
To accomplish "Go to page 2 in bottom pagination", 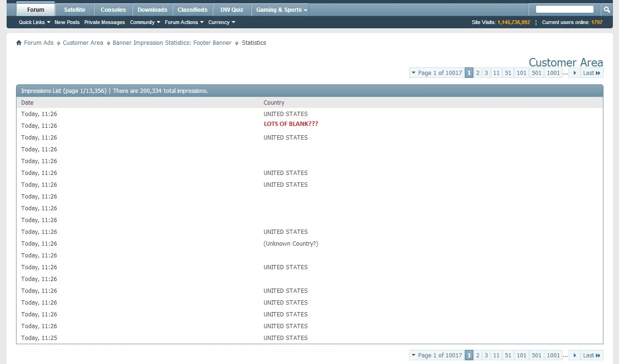I will point(478,356).
